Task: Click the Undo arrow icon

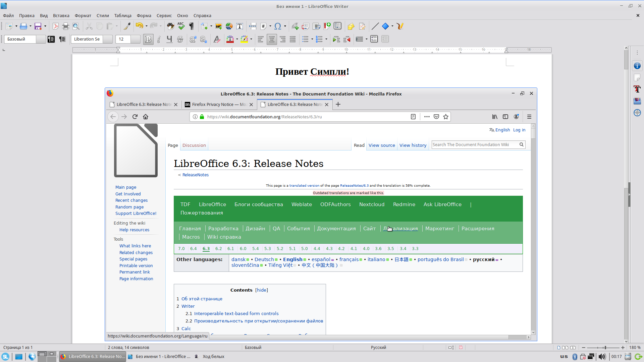Action: click(x=139, y=26)
